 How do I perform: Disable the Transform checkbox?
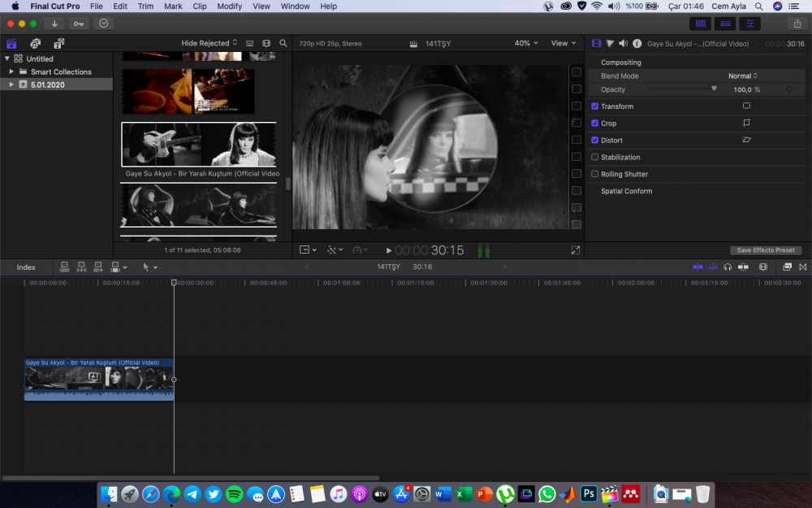point(595,106)
